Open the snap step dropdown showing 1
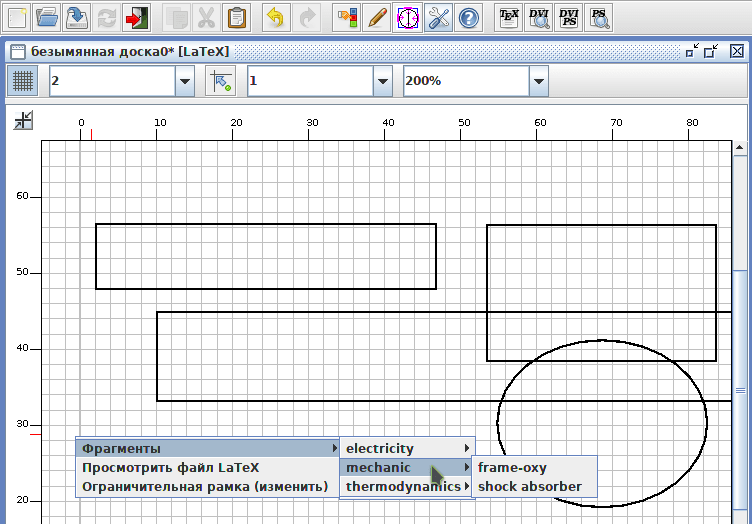The height and width of the screenshot is (524, 752). point(383,81)
